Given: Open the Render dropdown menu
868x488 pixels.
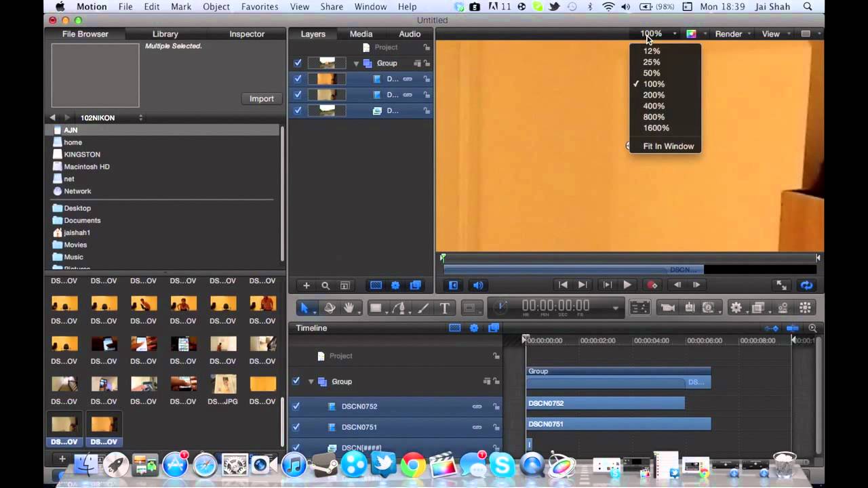Looking at the screenshot, I should point(732,34).
